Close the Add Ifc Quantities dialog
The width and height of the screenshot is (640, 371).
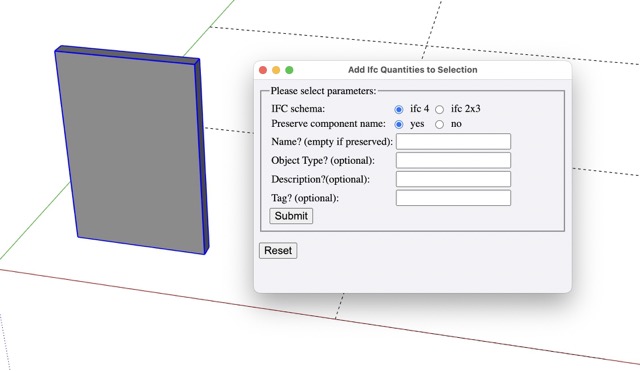[263, 70]
